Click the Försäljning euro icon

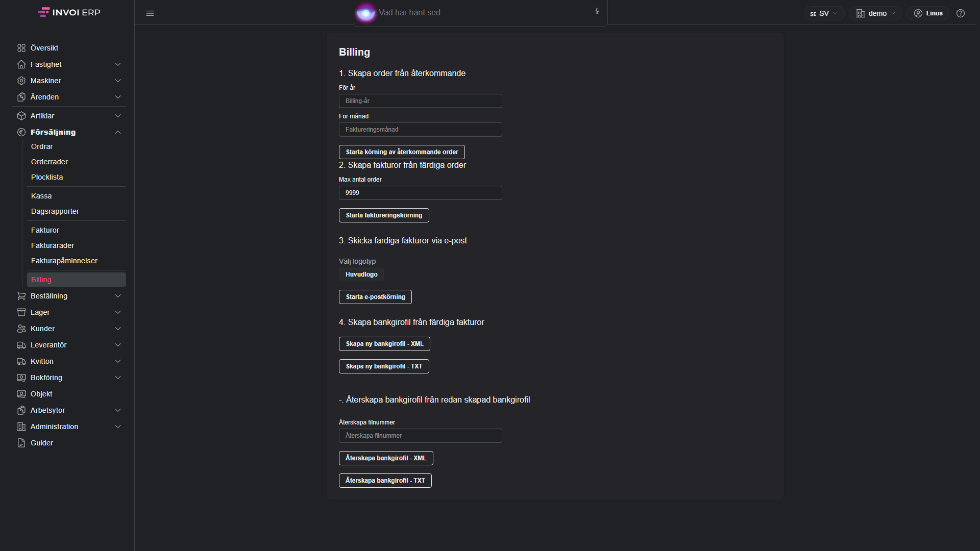click(21, 132)
